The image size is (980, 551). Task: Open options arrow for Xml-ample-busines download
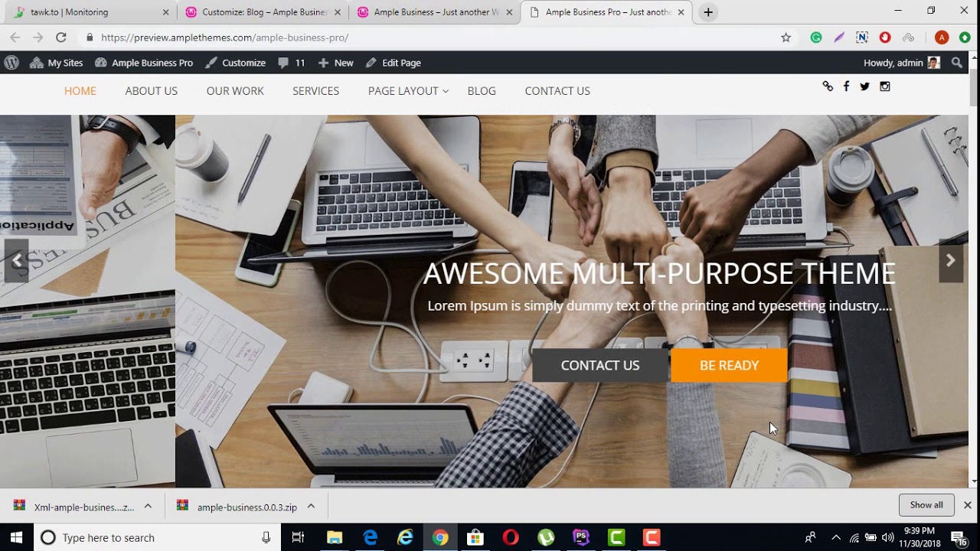pyautogui.click(x=148, y=506)
